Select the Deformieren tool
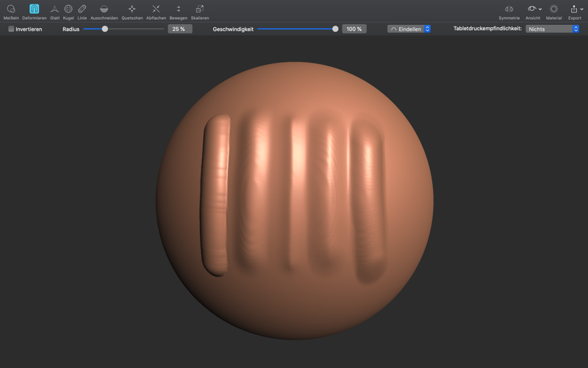Viewport: 588px width, 368px height. [34, 10]
